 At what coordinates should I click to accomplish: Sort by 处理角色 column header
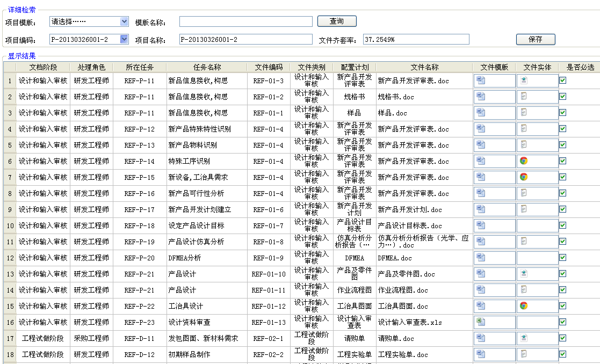(91, 67)
